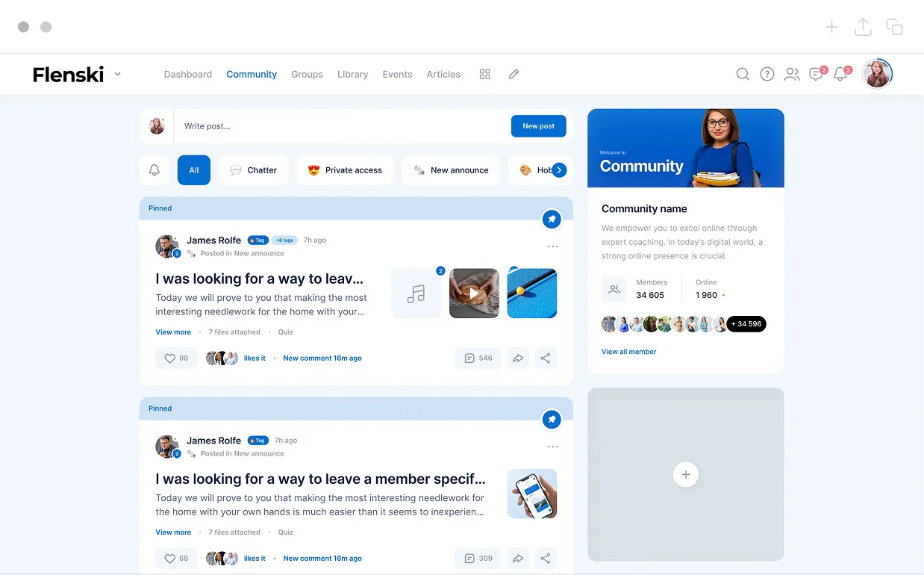
Task: Open messages icon with red badge
Action: click(816, 74)
